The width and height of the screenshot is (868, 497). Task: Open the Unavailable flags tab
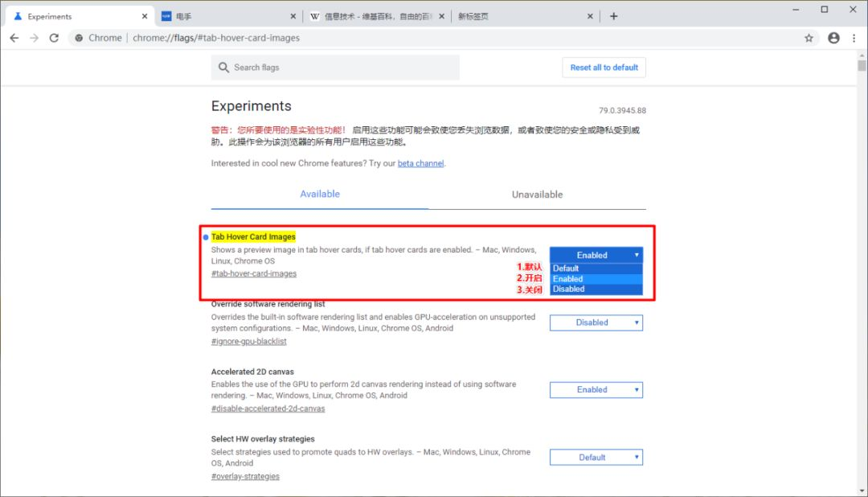tap(537, 195)
